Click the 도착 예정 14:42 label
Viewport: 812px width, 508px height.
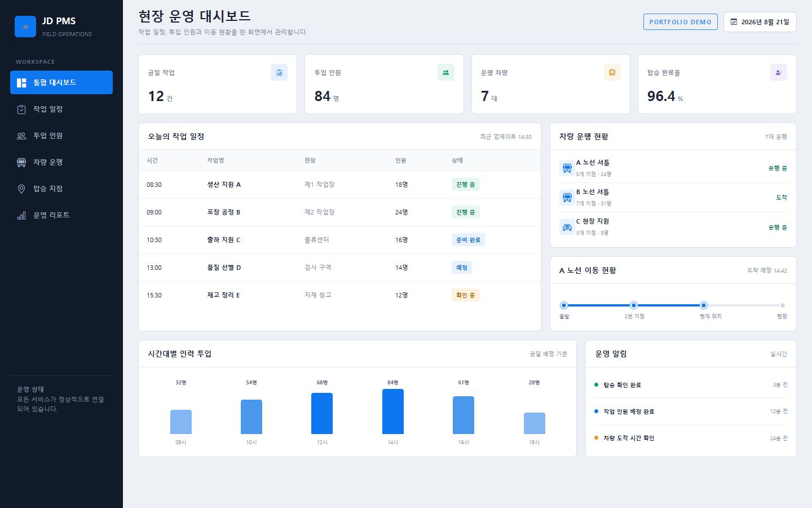[x=767, y=270]
